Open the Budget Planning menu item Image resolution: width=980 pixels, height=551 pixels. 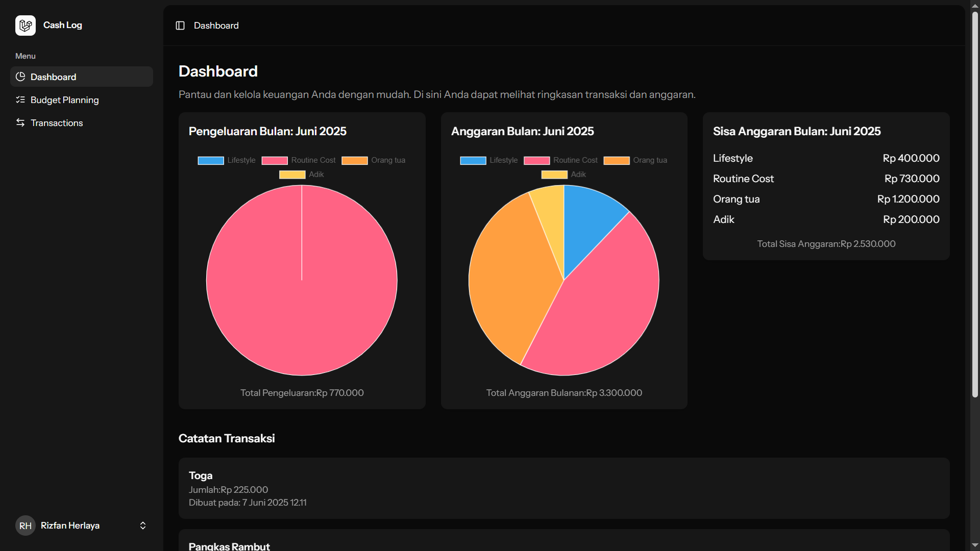click(x=82, y=99)
